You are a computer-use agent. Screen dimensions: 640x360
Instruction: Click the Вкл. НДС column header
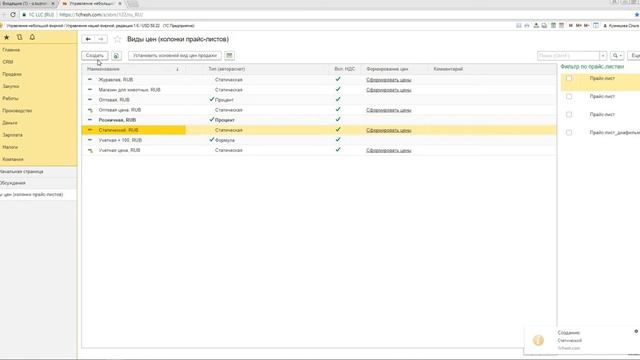coord(344,69)
